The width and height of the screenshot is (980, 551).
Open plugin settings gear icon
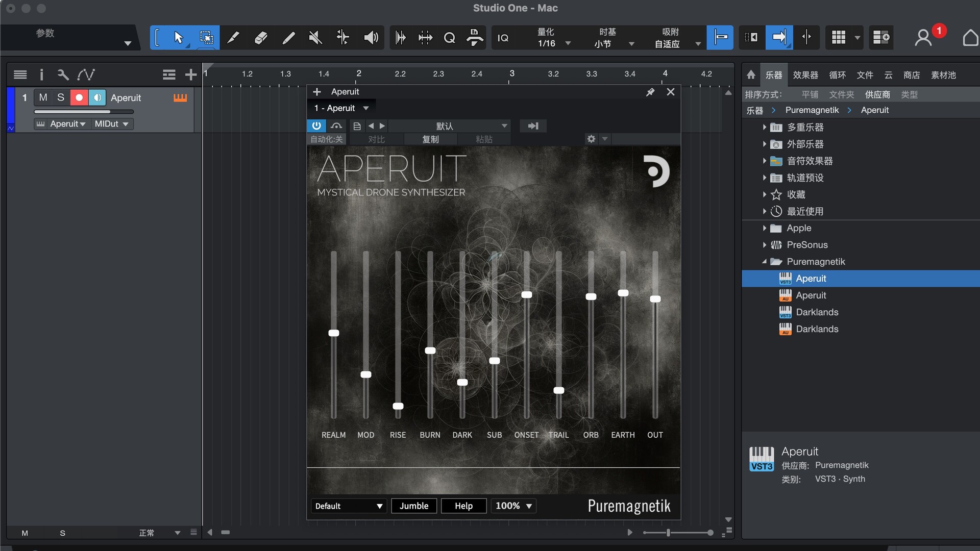click(x=591, y=139)
